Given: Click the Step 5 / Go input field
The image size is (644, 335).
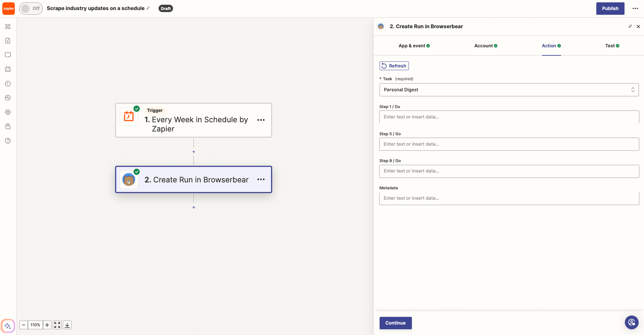Looking at the screenshot, I should click(x=509, y=144).
